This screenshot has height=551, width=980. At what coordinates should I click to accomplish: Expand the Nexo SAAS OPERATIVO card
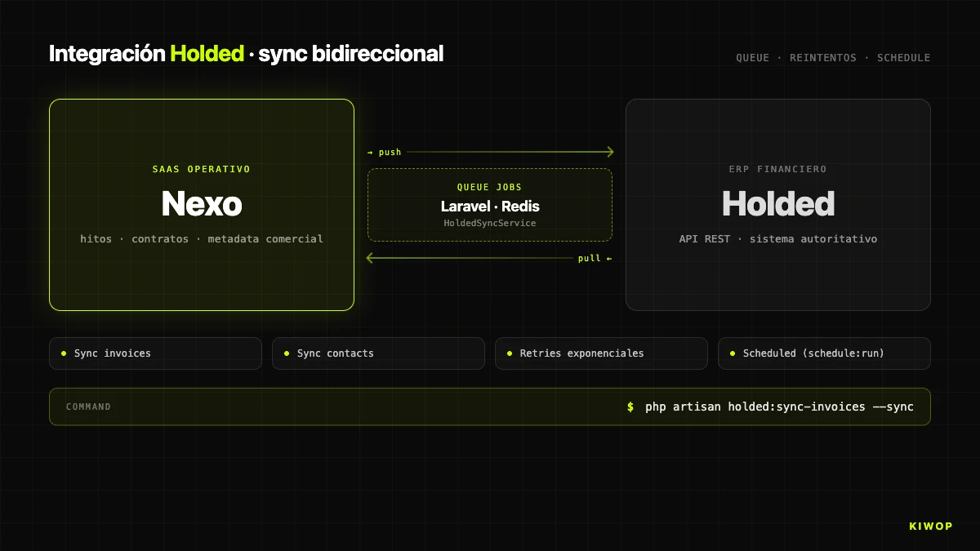pyautogui.click(x=201, y=204)
